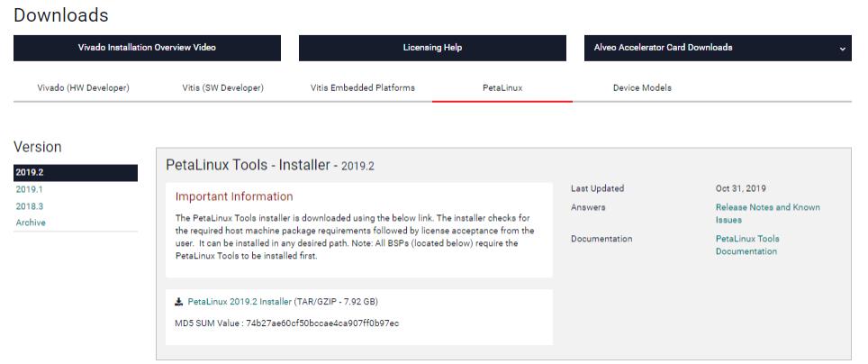
Task: Click the download icon beside PetaLinux 2019.2 Installer
Action: [x=179, y=302]
